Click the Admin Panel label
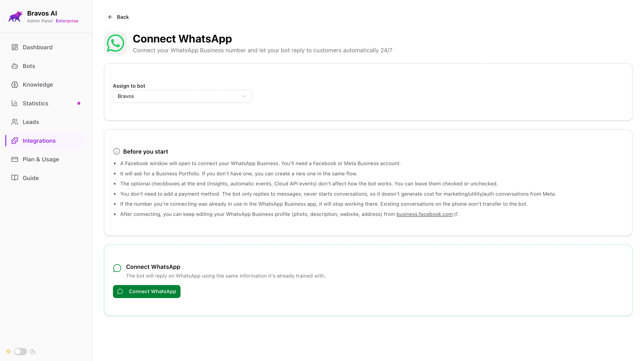The image size is (644, 361). click(x=40, y=21)
